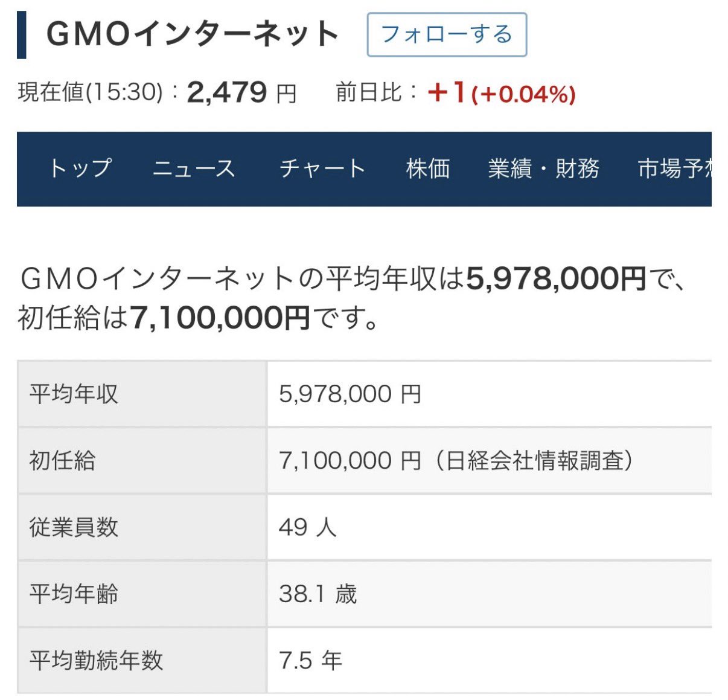The height and width of the screenshot is (700, 728).
Task: Open the 業績・財務 tab
Action: point(543,169)
